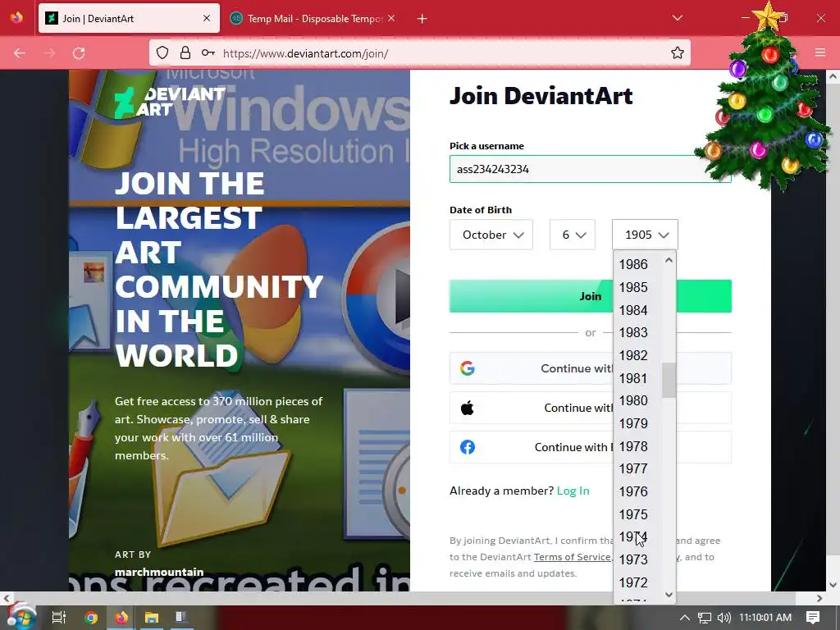Click the key permissions icon in address bar
840x630 pixels.
(208, 52)
